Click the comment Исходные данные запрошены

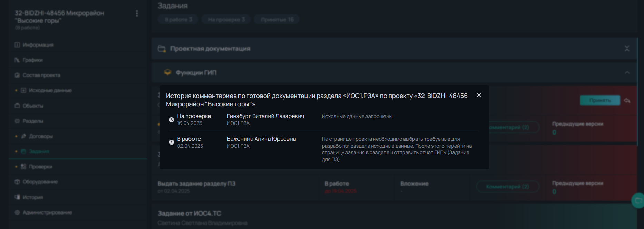click(x=357, y=116)
